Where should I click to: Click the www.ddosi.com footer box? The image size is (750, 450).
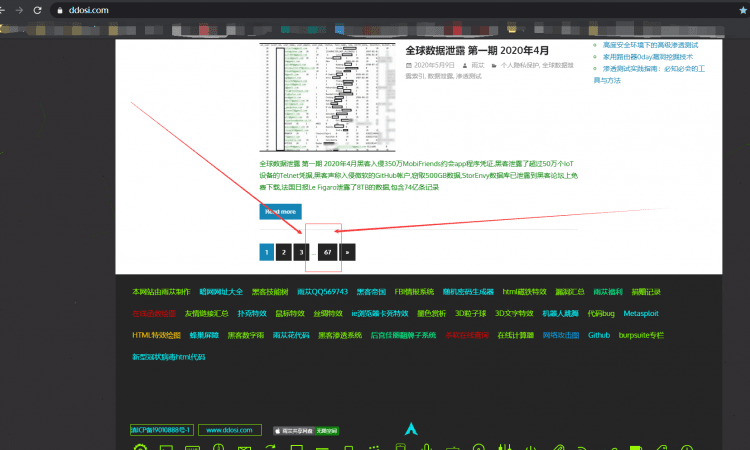click(230, 430)
